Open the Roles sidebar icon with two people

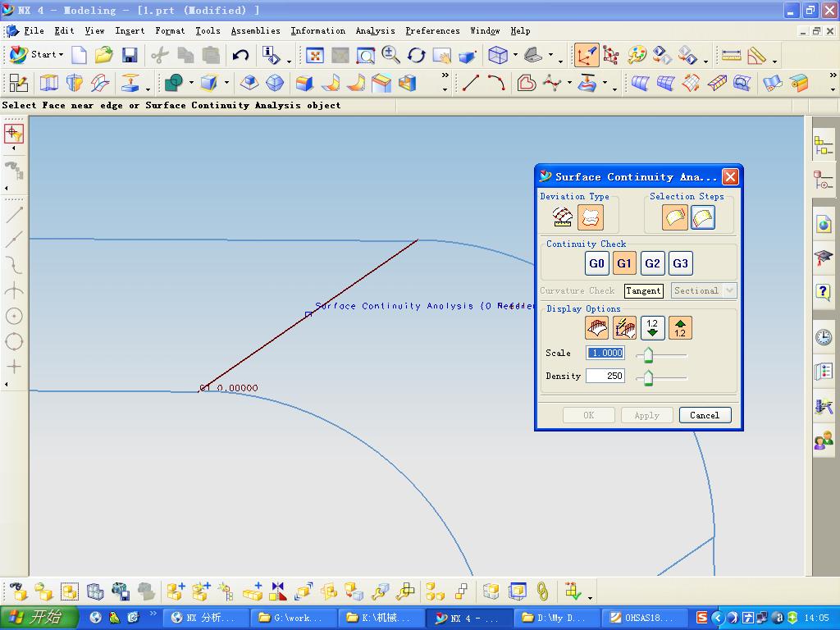824,441
